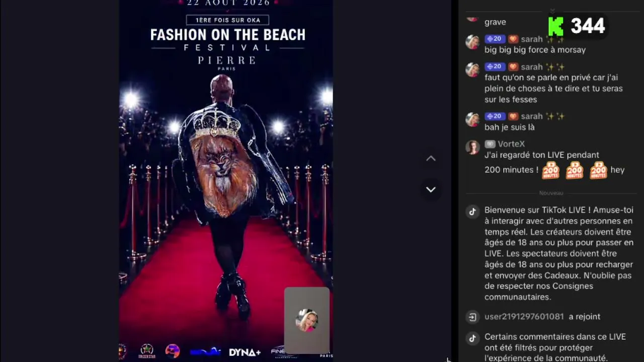Click the heart badge above 'big big big force'
The width and height of the screenshot is (644, 362).
coord(513,39)
